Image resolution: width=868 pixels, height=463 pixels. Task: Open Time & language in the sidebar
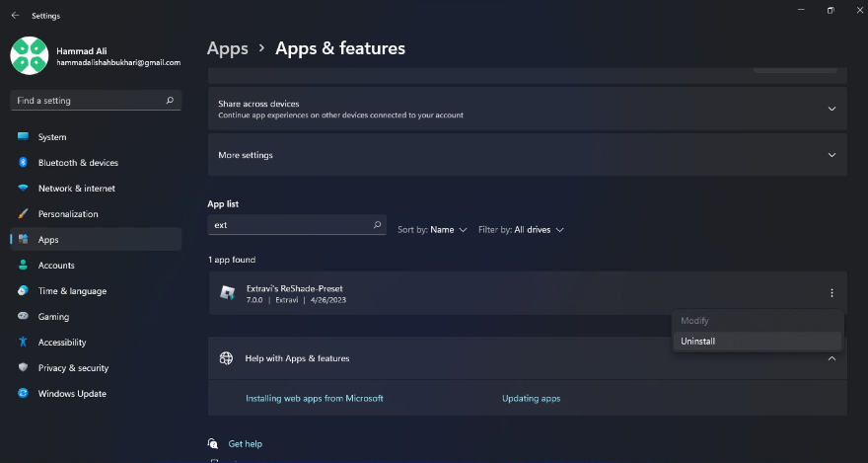tap(71, 291)
